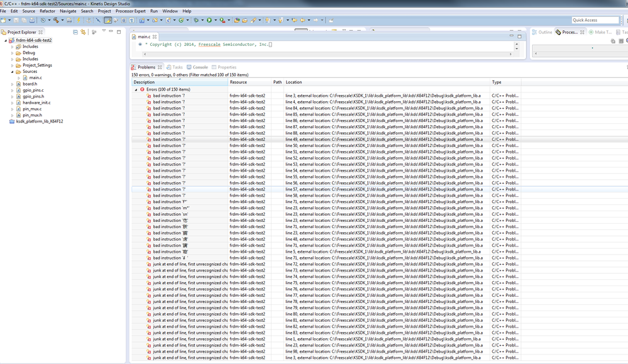Toggle Block Selection mode icon
Screen dimensions: 628x364
[x=123, y=20]
